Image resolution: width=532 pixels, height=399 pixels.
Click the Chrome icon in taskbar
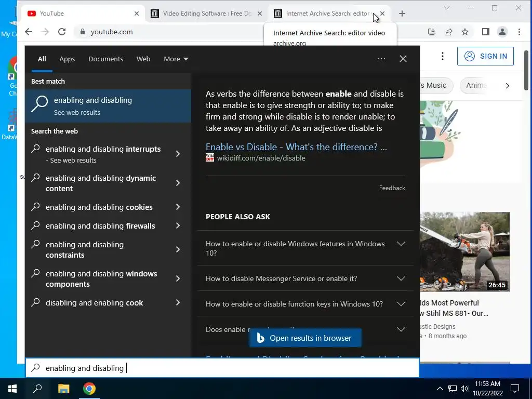coord(89,389)
